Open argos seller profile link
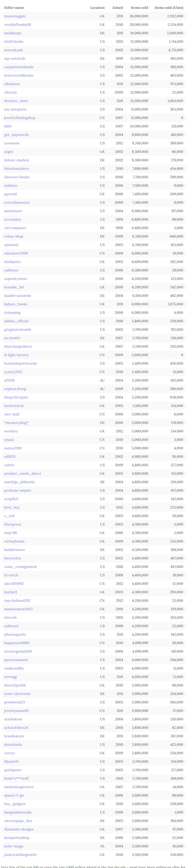 (x=9, y=152)
